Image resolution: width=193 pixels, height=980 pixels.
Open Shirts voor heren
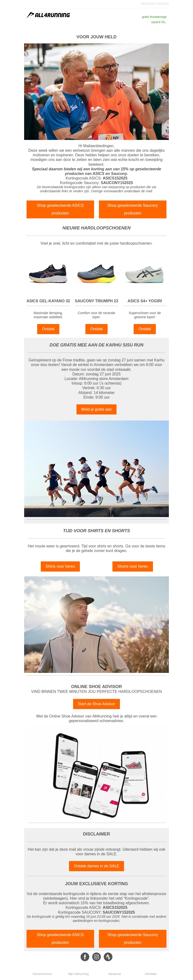(60, 566)
